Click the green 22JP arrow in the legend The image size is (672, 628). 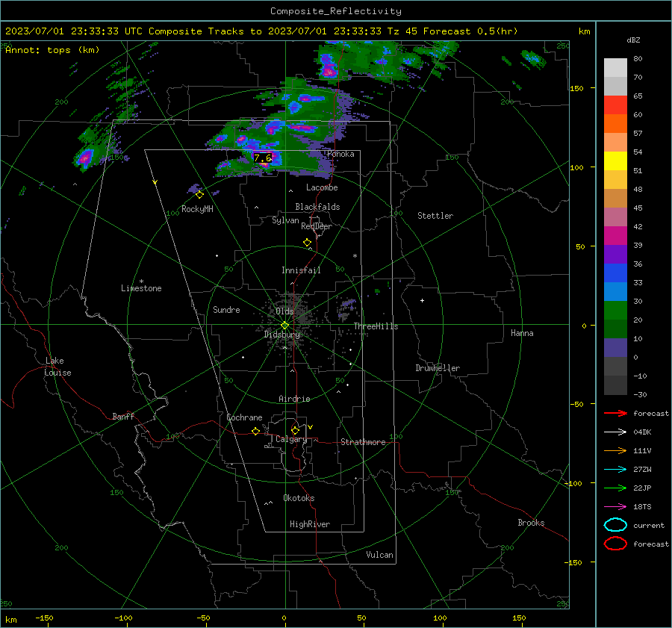(615, 488)
